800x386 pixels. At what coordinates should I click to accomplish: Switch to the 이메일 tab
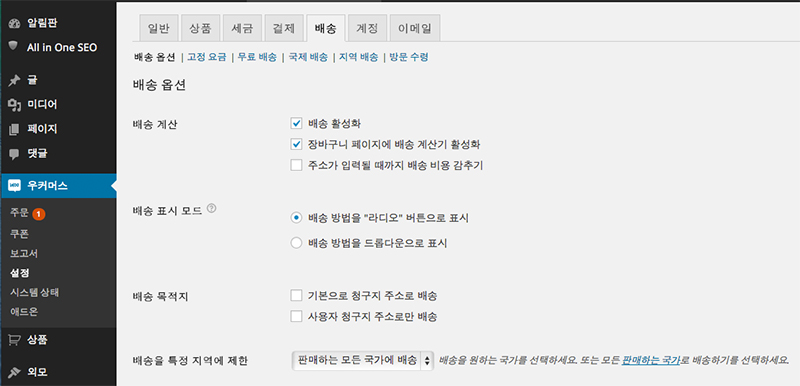415,28
